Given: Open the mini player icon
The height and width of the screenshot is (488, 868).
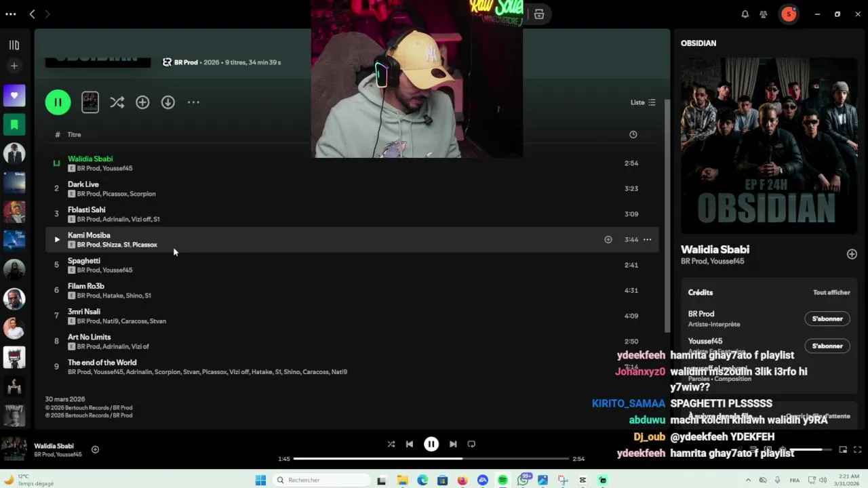Looking at the screenshot, I should 843,449.
